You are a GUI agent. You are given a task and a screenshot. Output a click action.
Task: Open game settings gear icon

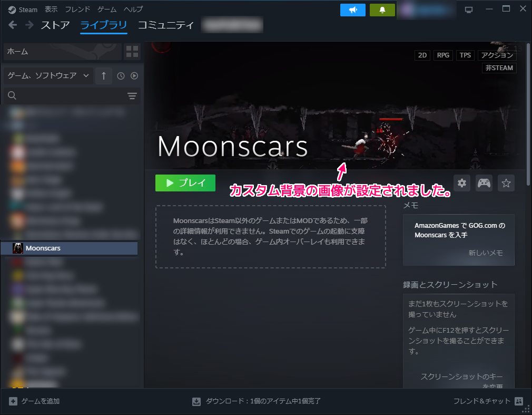point(462,183)
